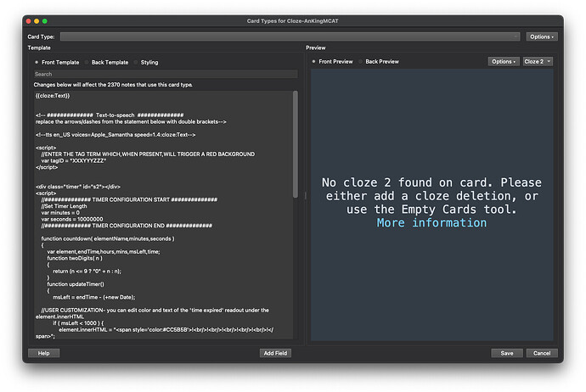586x392 pixels.
Task: Close the Card Types window
Action: 29,20
